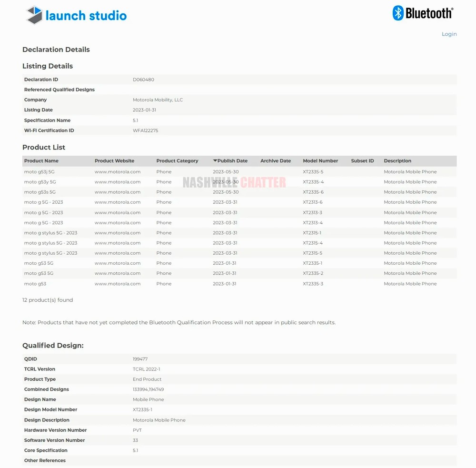The height and width of the screenshot is (468, 476).
Task: Sort table by Model Number header
Action: pyautogui.click(x=320, y=161)
